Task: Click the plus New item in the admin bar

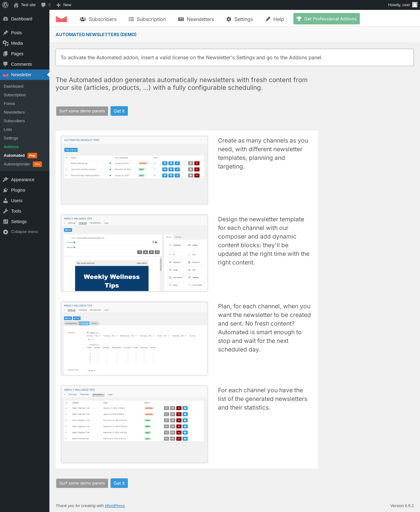Action: (64, 5)
